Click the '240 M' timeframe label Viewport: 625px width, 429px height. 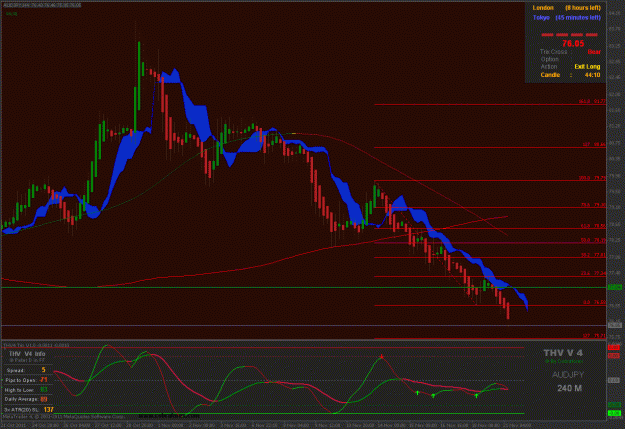point(569,388)
